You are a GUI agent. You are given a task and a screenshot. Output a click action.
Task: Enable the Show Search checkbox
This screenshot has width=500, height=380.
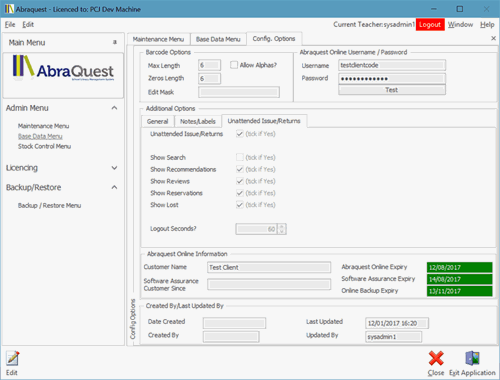240,157
